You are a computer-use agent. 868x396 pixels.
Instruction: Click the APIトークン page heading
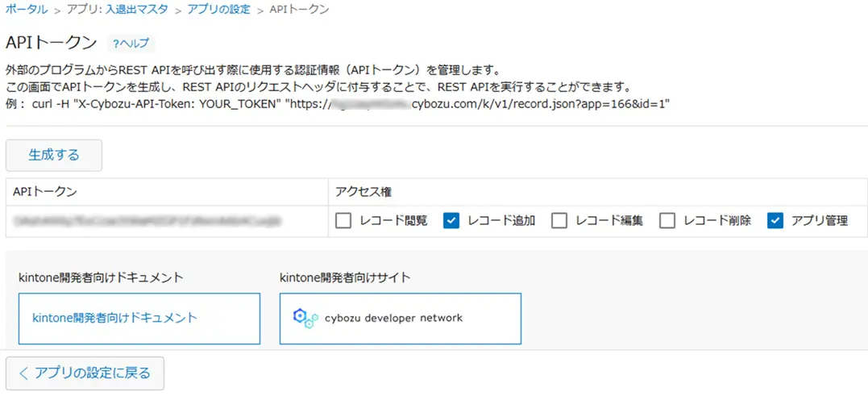52,44
